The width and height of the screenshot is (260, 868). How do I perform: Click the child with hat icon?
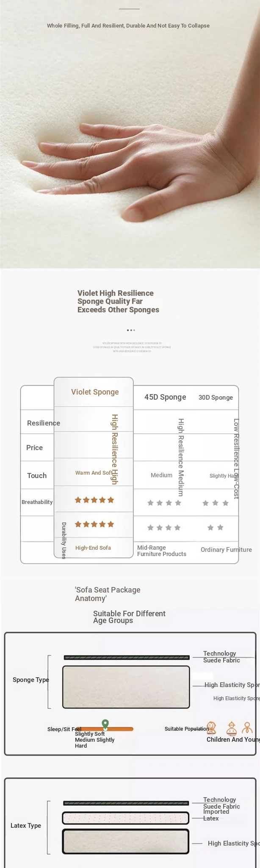231,728
